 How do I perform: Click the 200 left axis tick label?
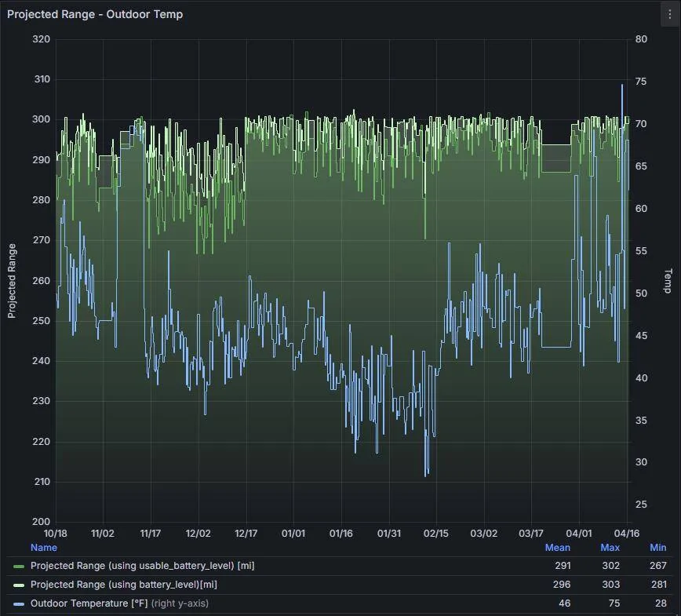click(42, 521)
